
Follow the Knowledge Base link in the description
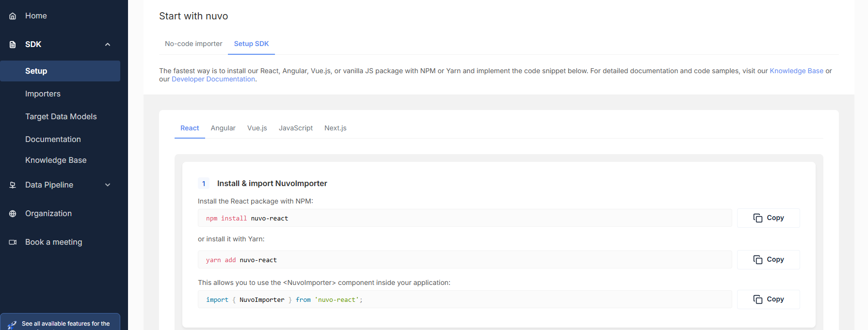(796, 71)
